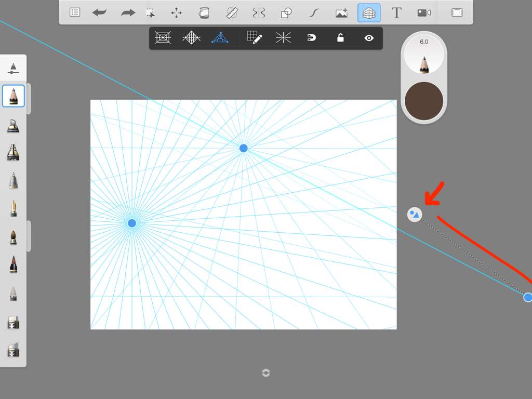Open the main menu list icon
532x399 pixels.
point(75,12)
